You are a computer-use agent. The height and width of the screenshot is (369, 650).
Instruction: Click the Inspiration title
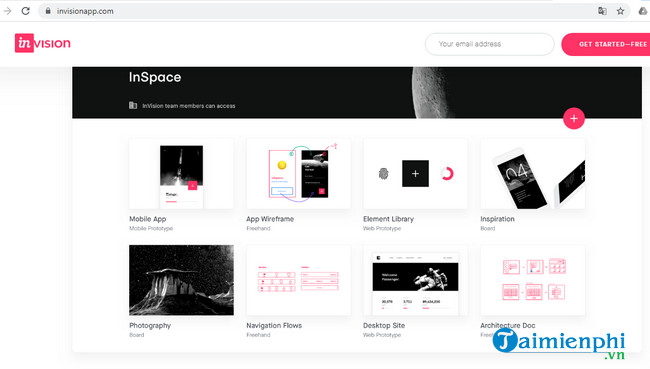(497, 219)
